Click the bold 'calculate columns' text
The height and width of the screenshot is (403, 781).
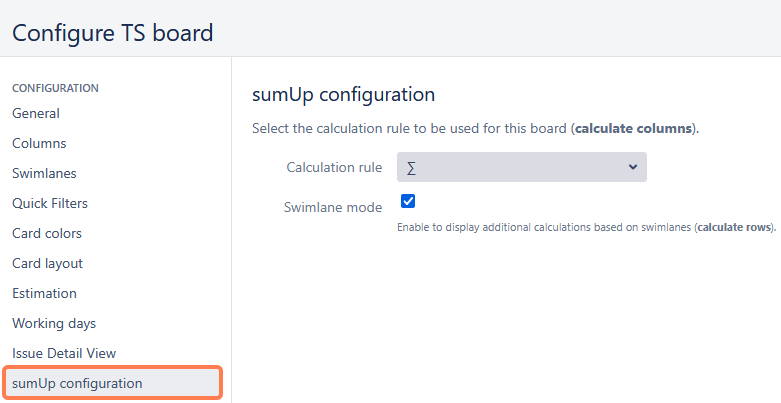[634, 129]
